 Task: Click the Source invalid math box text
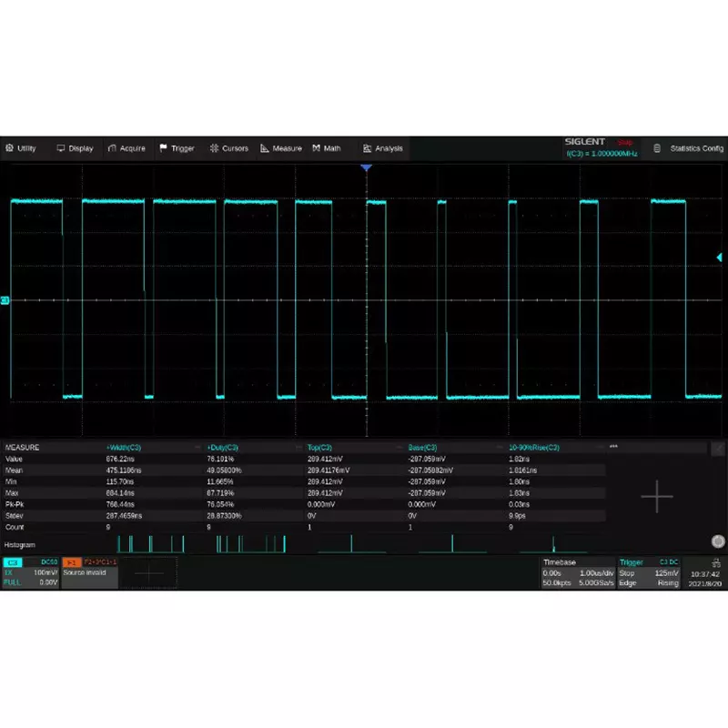point(85,572)
